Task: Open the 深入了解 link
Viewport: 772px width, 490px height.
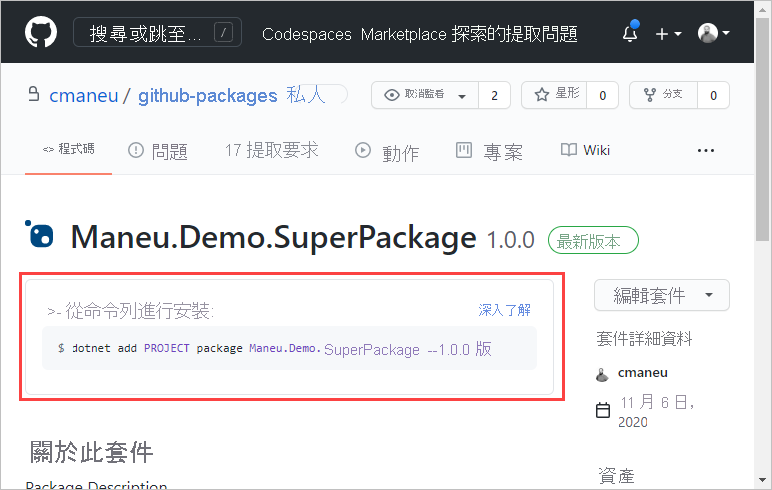Action: (504, 310)
